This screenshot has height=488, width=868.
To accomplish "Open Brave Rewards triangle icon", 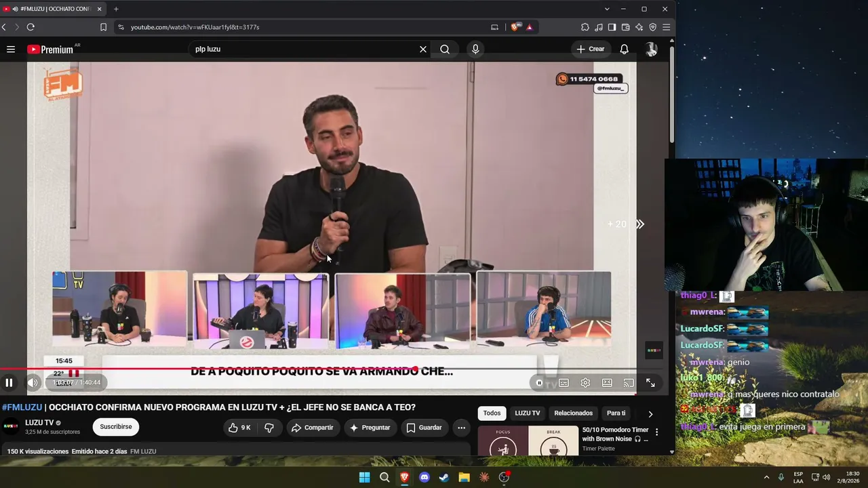I will [530, 27].
